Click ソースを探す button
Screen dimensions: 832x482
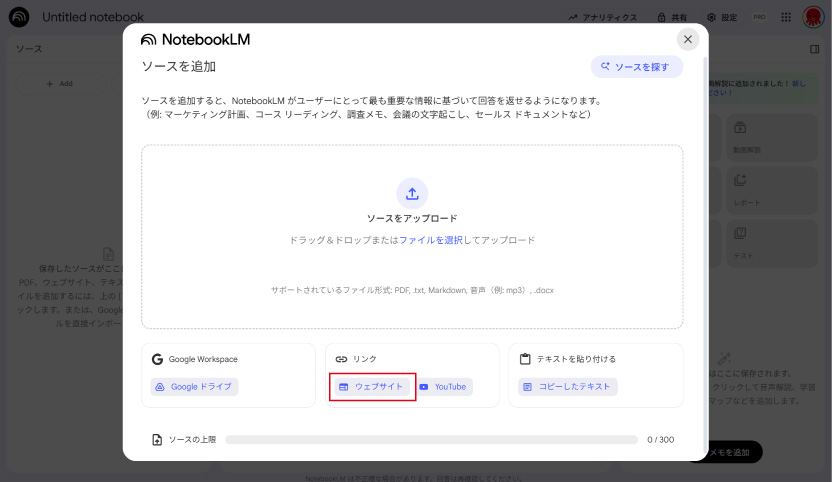pyautogui.click(x=637, y=67)
